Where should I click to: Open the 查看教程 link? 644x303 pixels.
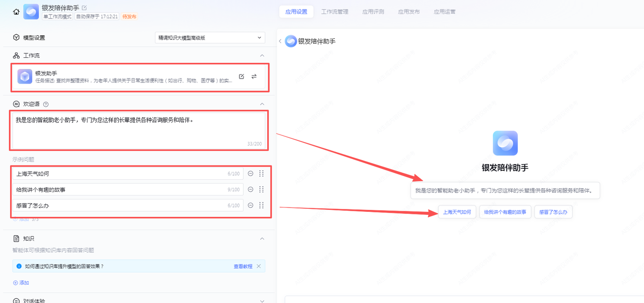pos(243,266)
